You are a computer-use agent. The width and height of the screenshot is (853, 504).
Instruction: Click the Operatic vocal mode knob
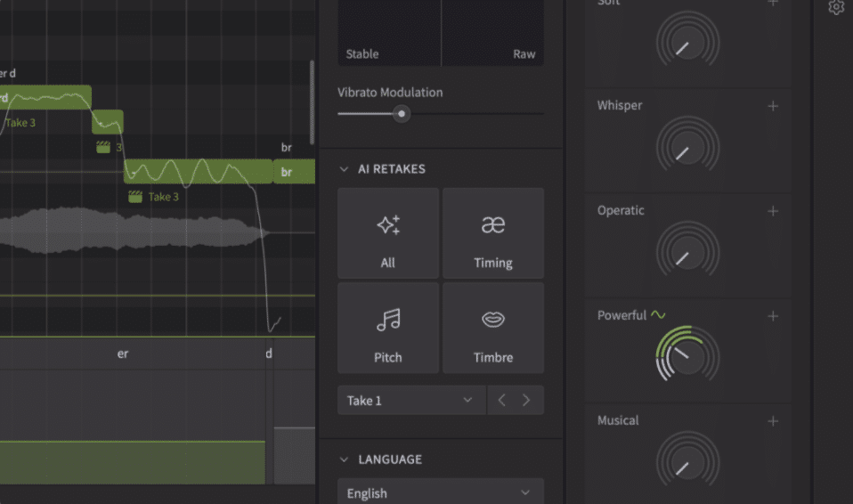pos(687,253)
